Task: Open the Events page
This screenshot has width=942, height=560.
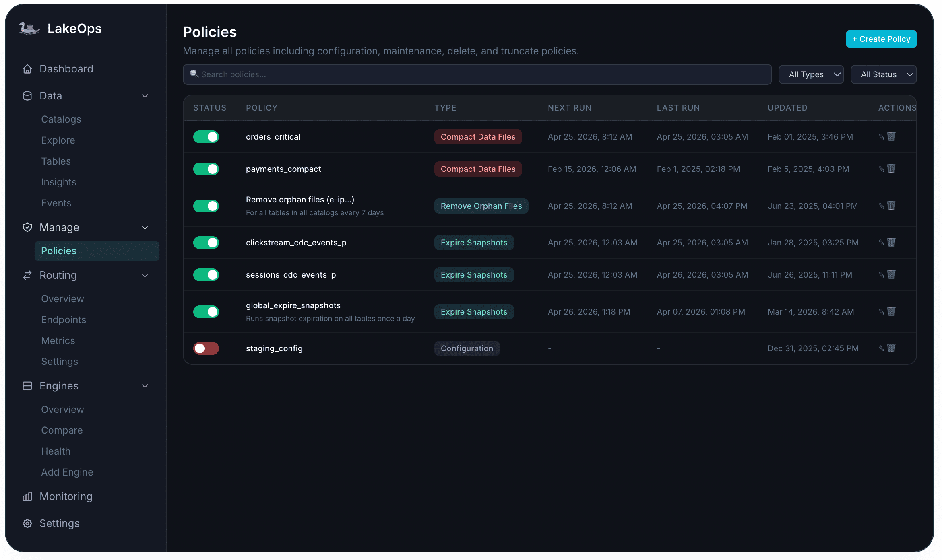Action: coord(56,203)
